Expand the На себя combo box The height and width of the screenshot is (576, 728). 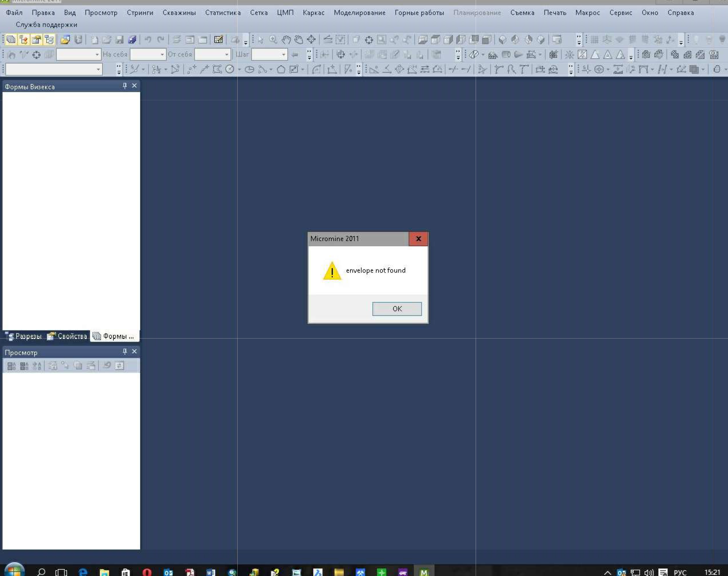click(x=162, y=54)
